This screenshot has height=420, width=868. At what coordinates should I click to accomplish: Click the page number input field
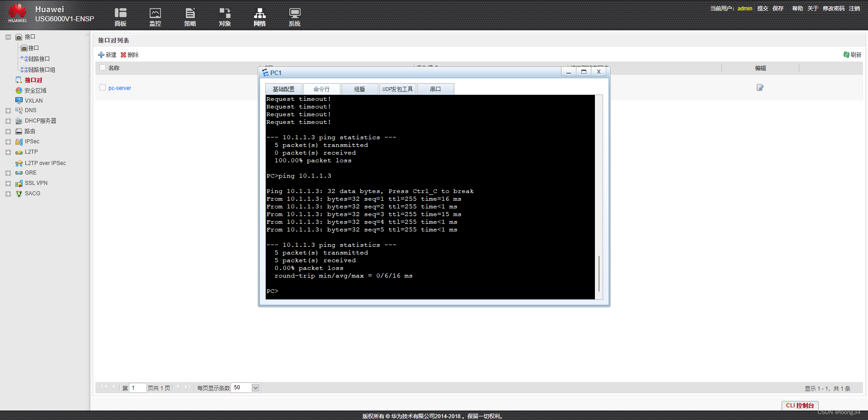click(x=137, y=388)
